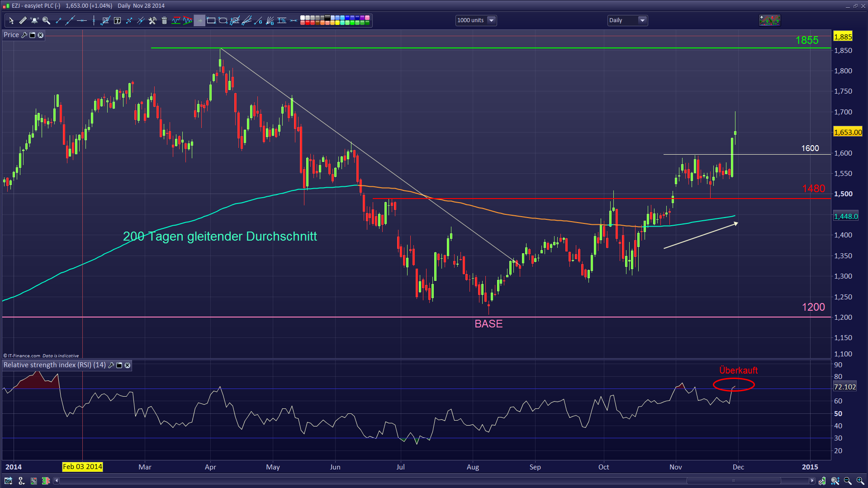Toggle the red-green order book bars icon
Screen dimensions: 868x488
[x=46, y=481]
